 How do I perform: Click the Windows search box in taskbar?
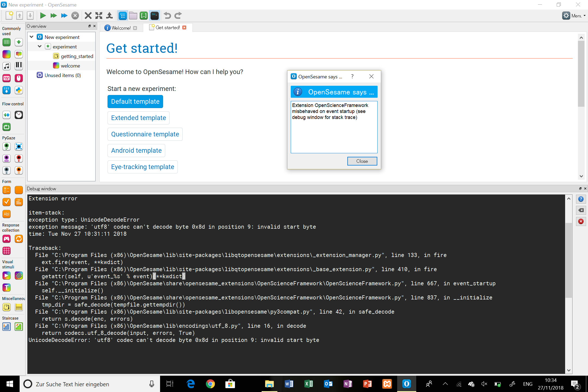[90, 384]
